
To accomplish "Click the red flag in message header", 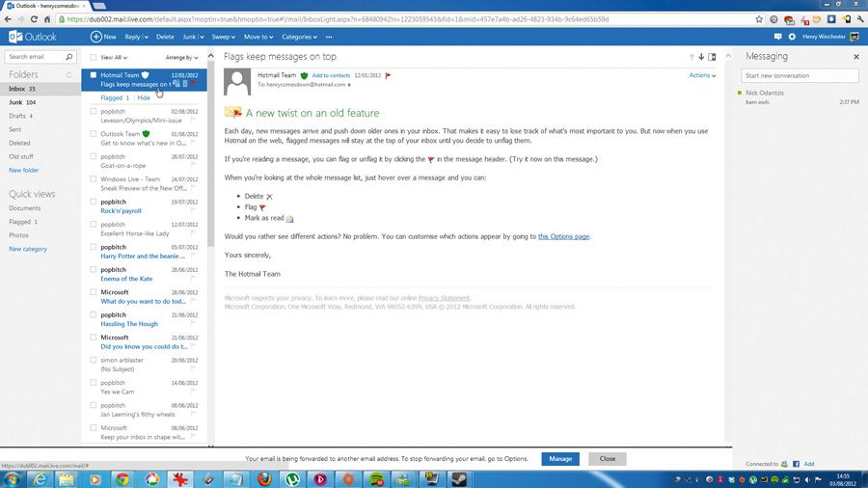I will point(388,75).
